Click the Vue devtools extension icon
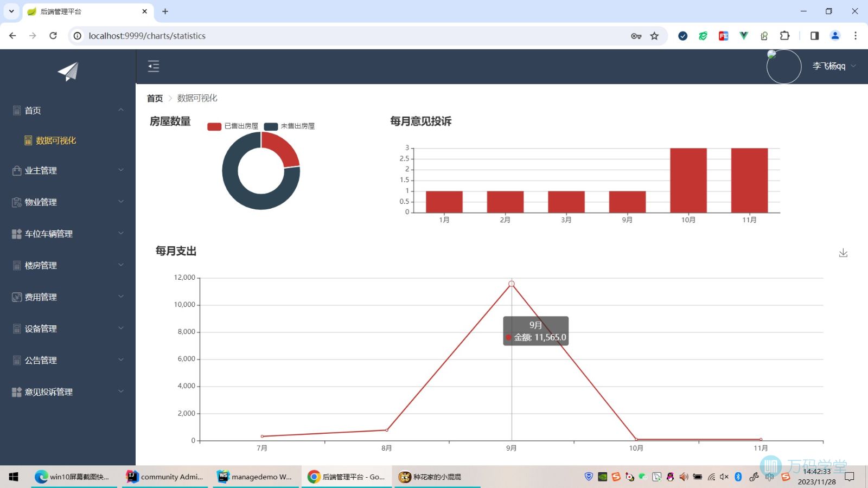868x488 pixels. (x=744, y=36)
